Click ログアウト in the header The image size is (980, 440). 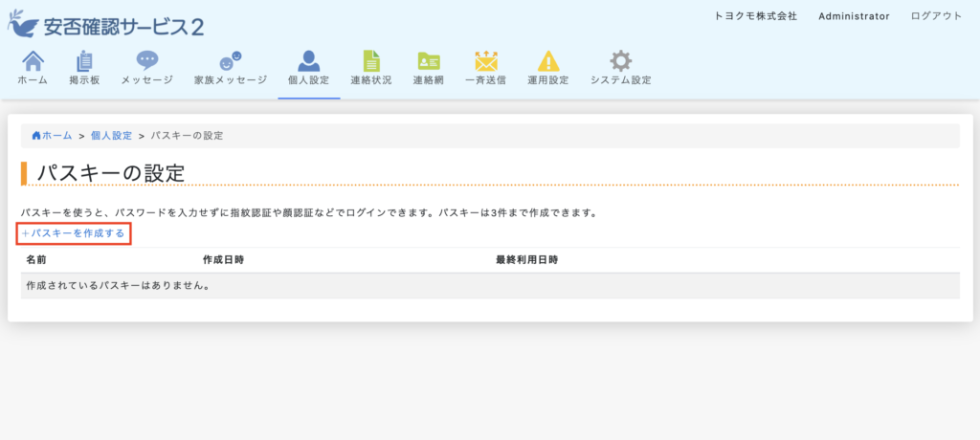pyautogui.click(x=936, y=16)
